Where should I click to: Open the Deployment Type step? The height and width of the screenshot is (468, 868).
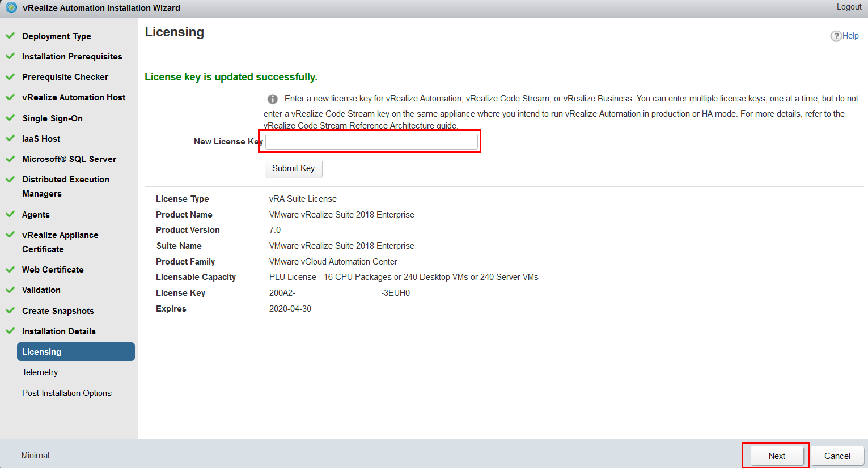coord(57,36)
